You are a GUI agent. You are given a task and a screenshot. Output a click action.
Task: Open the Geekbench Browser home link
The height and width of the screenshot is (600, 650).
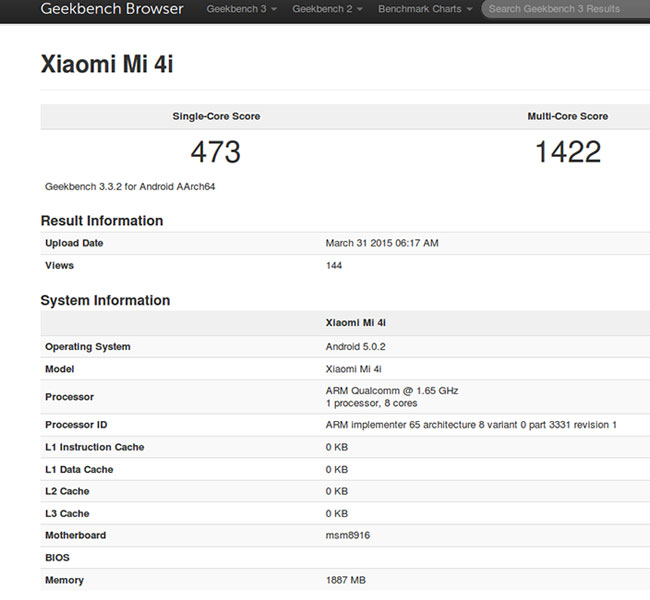pyautogui.click(x=112, y=9)
